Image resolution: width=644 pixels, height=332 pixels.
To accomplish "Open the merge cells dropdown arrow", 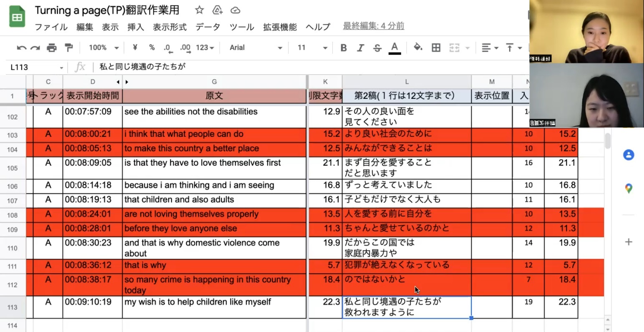I will (x=468, y=48).
